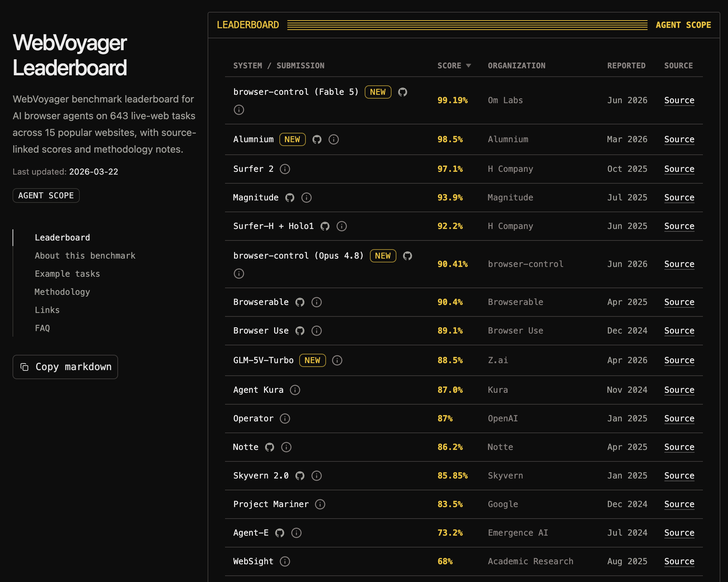Show Project Mariner info icon

(x=320, y=504)
